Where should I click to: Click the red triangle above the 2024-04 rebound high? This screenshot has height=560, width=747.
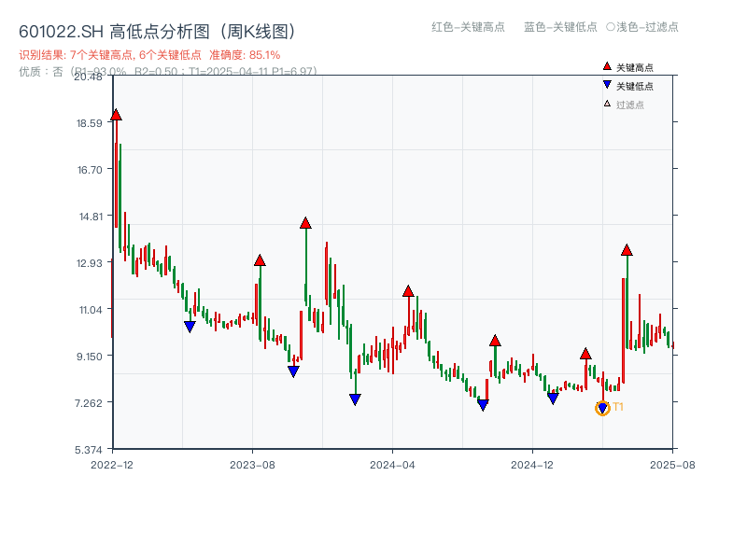click(x=408, y=290)
